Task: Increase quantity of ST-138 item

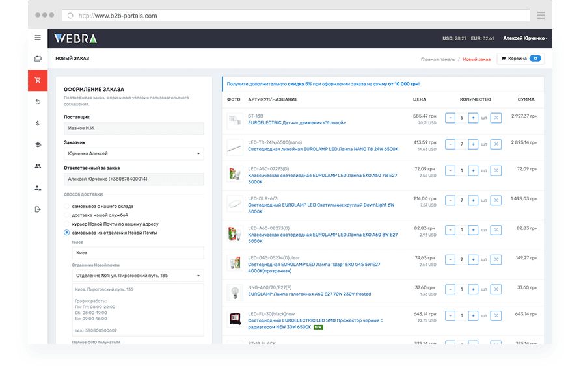Action: click(x=473, y=118)
